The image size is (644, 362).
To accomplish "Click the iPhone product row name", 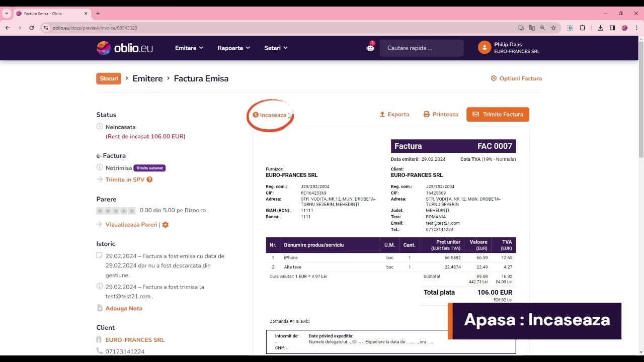I will pyautogui.click(x=291, y=257).
